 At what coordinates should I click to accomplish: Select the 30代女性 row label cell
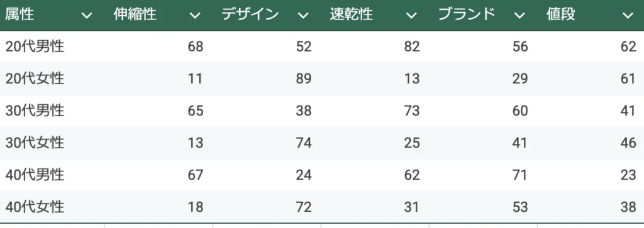pyautogui.click(x=53, y=143)
